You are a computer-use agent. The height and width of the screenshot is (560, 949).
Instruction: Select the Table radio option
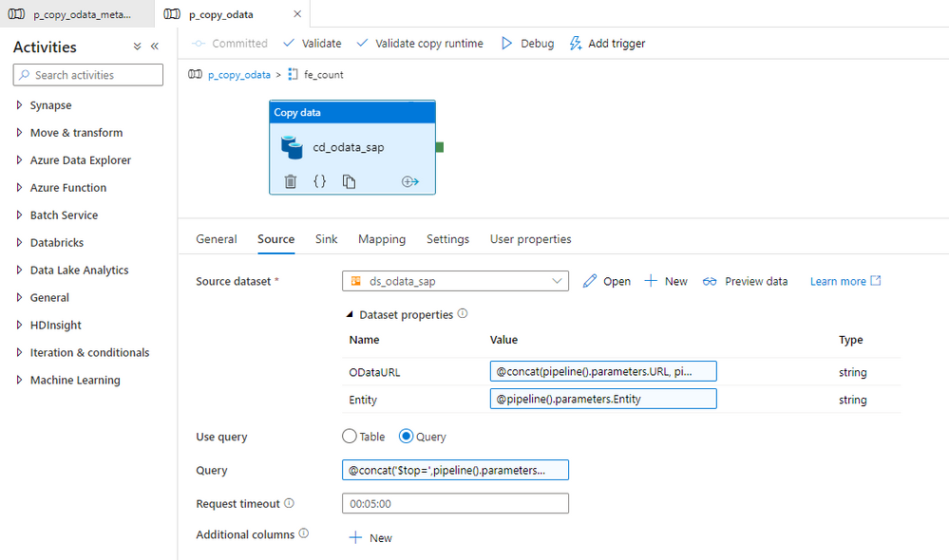point(350,436)
